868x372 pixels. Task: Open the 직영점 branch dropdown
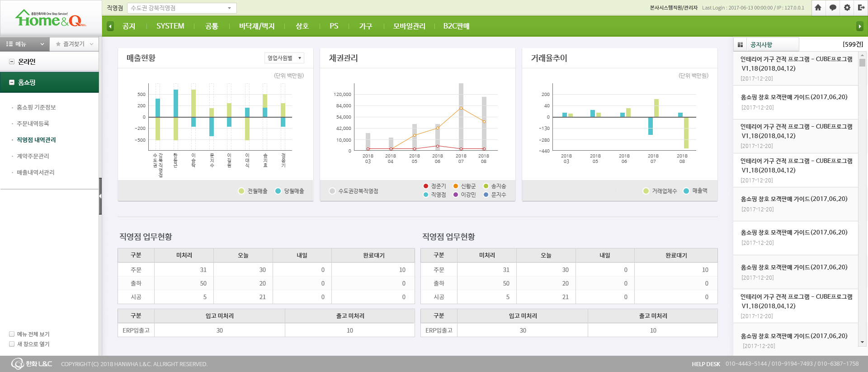coord(182,8)
